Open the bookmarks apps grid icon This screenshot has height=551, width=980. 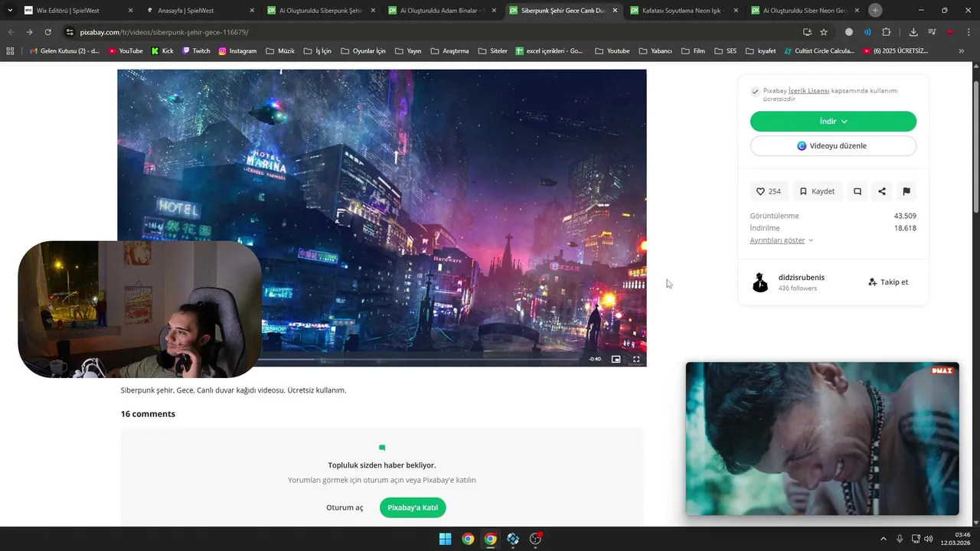[10, 51]
